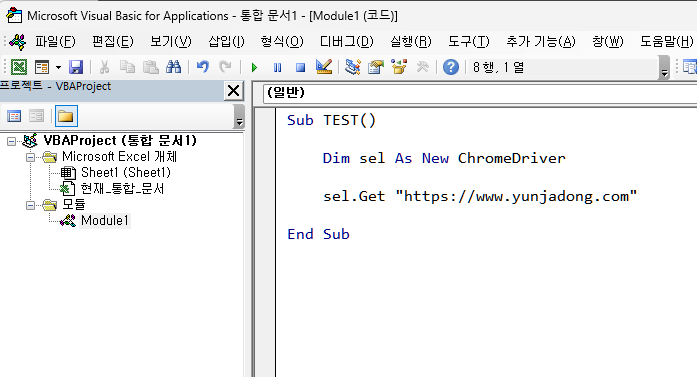Select Sheet1 (Sheet1) in project tree
Screen dimensions: 697x377
(x=125, y=172)
